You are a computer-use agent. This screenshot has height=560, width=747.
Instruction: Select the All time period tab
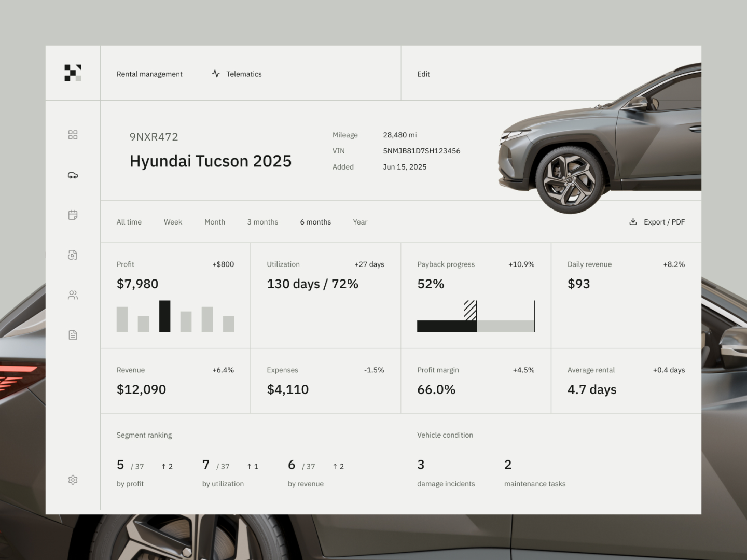click(x=129, y=222)
